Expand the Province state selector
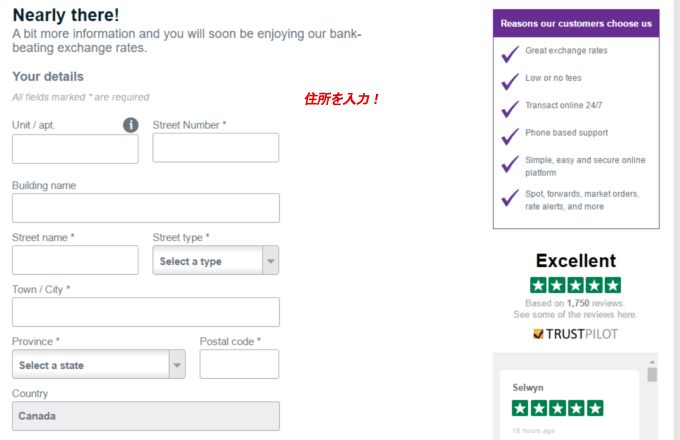Screen dimensions: 680x440 98,365
